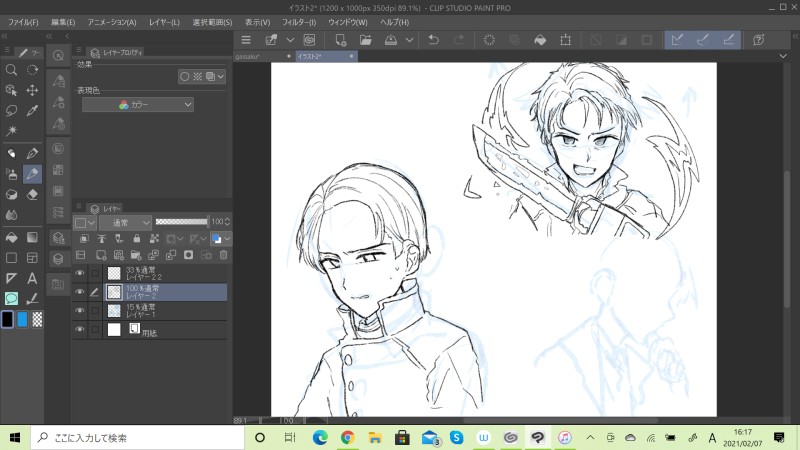Tick the checkbox beside レイヤー 1
The height and width of the screenshot is (450, 800).
click(x=95, y=311)
